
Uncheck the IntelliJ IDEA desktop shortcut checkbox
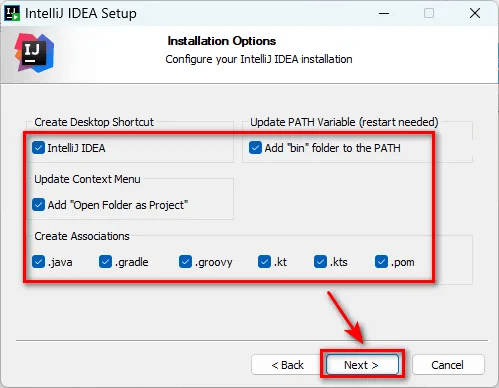39,148
